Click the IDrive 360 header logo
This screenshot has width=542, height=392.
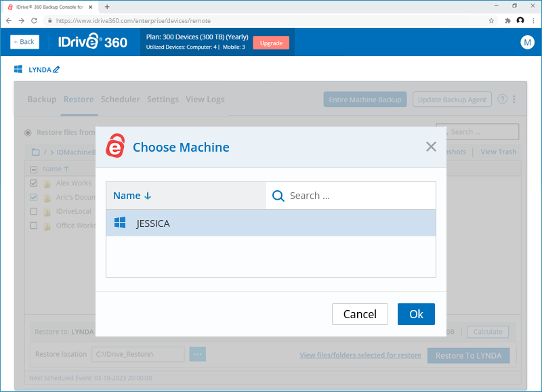92,42
